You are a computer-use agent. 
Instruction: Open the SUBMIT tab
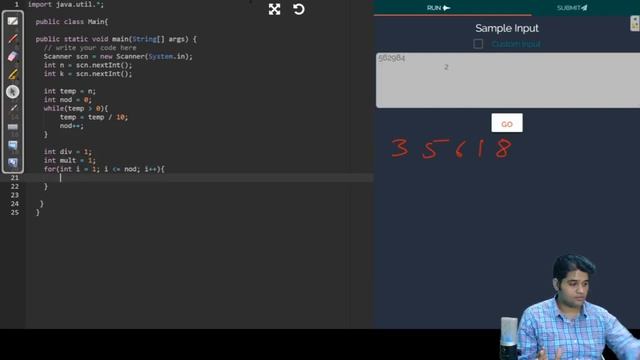coord(572,8)
